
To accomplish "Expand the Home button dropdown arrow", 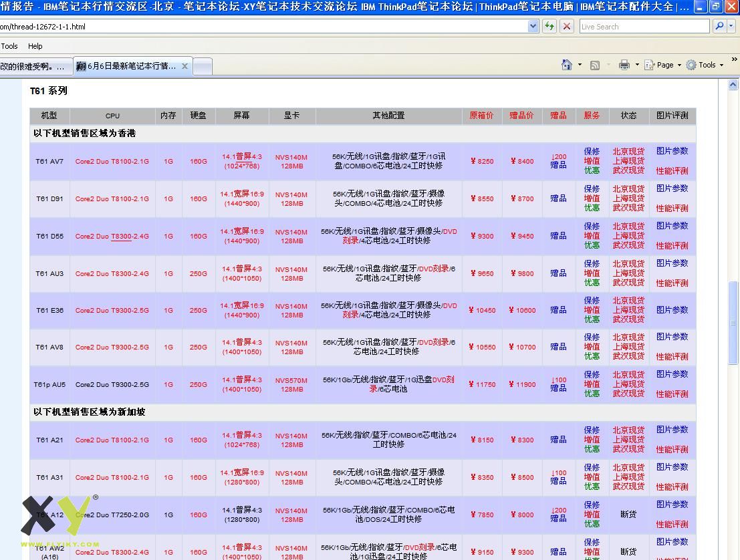I will 580,65.
